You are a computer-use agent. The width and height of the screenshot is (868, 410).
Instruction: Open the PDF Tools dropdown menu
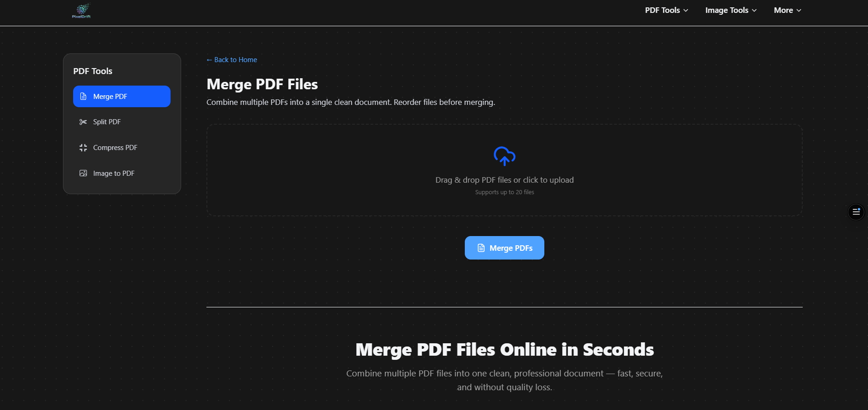click(666, 10)
